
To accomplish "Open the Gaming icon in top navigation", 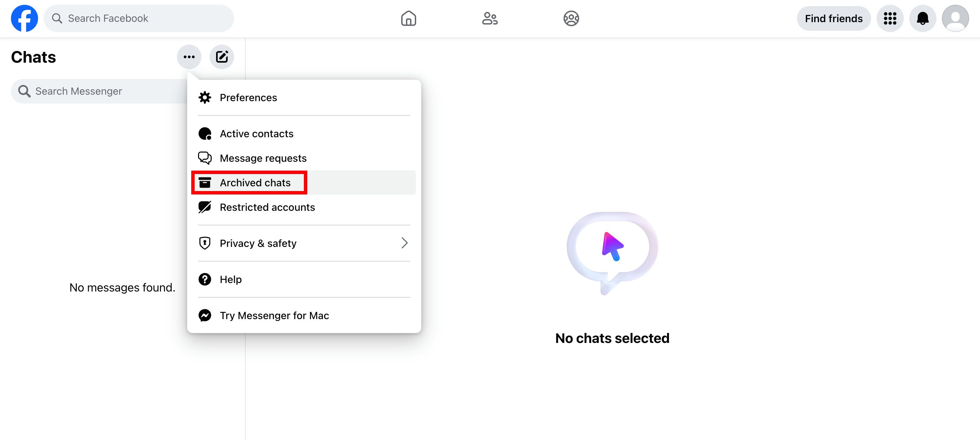I will click(x=571, y=18).
